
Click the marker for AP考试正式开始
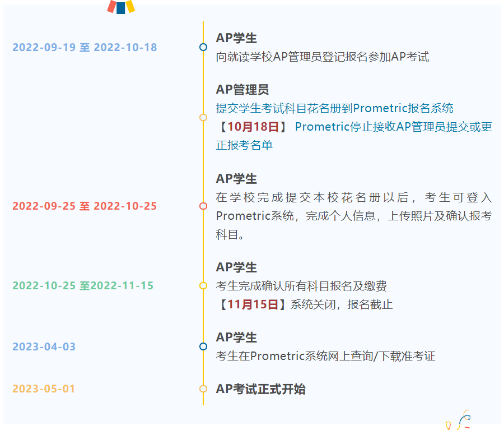(x=202, y=388)
